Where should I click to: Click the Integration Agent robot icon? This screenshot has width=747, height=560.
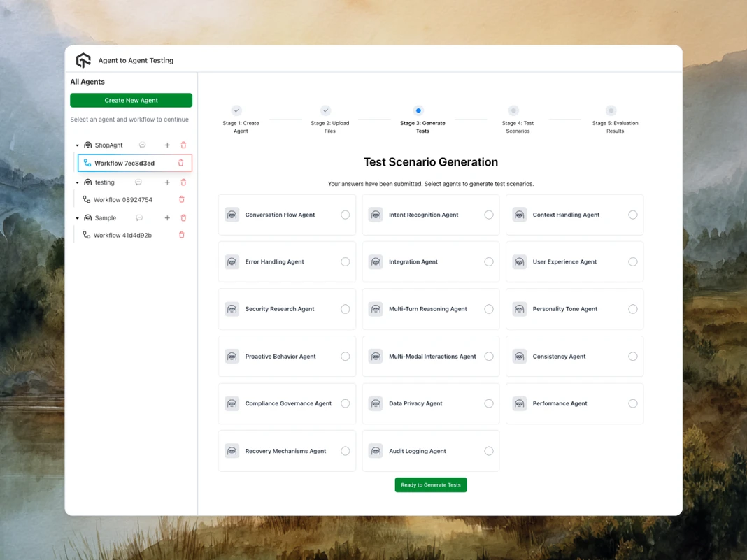(376, 262)
